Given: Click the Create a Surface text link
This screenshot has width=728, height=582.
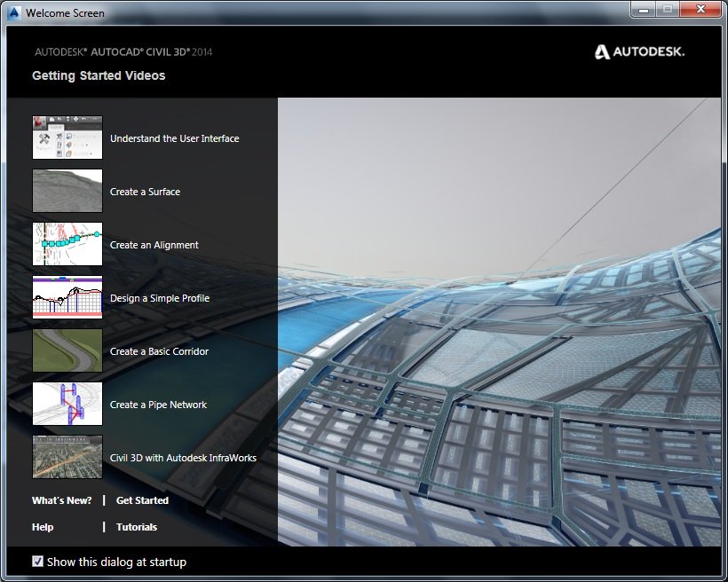Looking at the screenshot, I should [x=145, y=192].
